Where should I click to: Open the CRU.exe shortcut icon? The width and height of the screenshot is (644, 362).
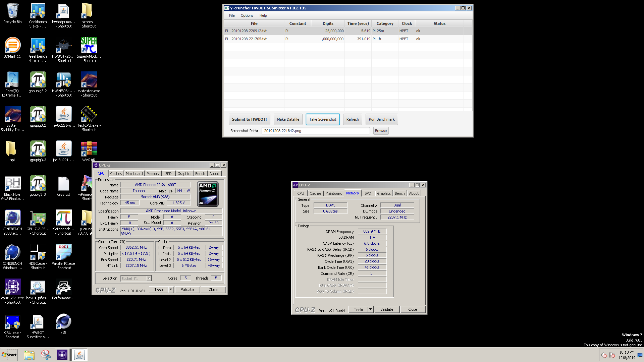(12, 326)
